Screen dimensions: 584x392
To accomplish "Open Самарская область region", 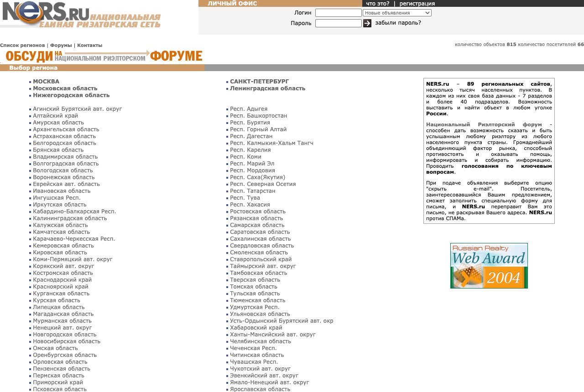I will (257, 225).
